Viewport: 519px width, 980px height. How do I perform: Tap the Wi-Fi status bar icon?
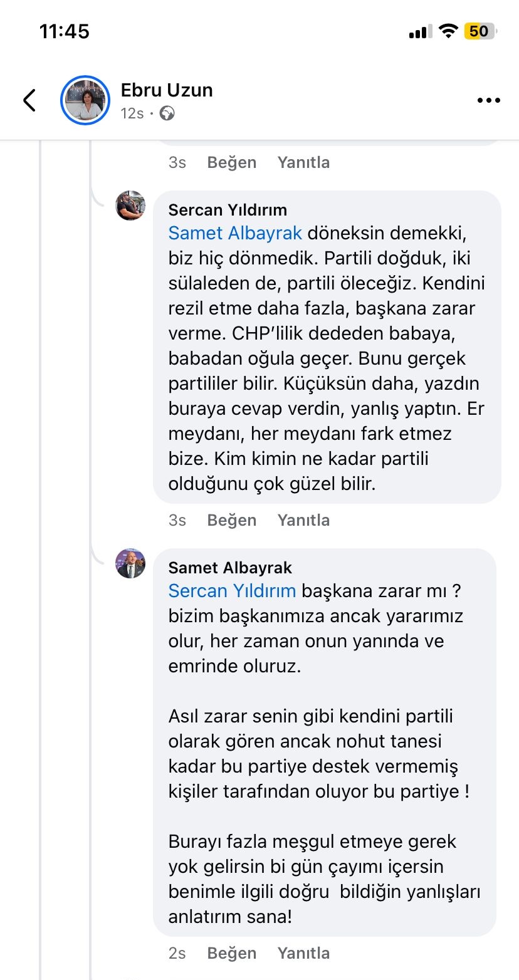pos(448,31)
